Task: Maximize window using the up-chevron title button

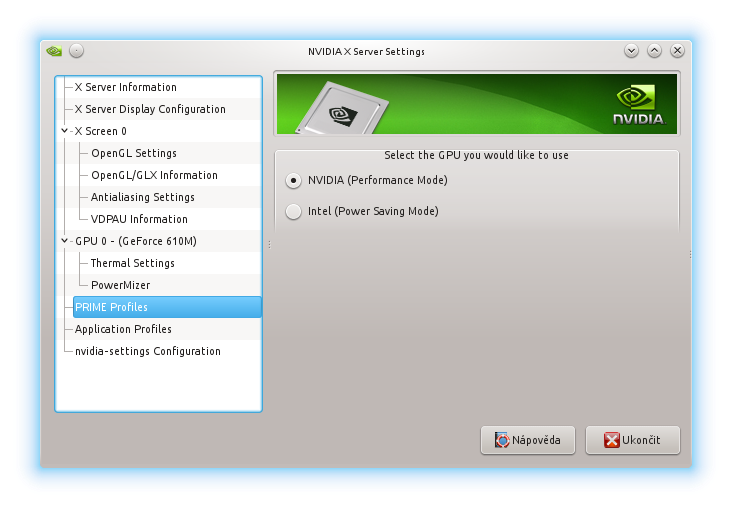Action: coord(654,50)
